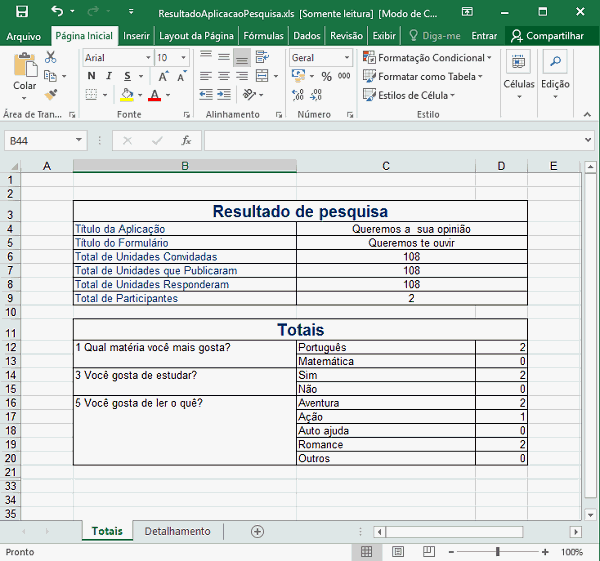
Task: Click the Cut scissors icon
Action: pyautogui.click(x=51, y=58)
